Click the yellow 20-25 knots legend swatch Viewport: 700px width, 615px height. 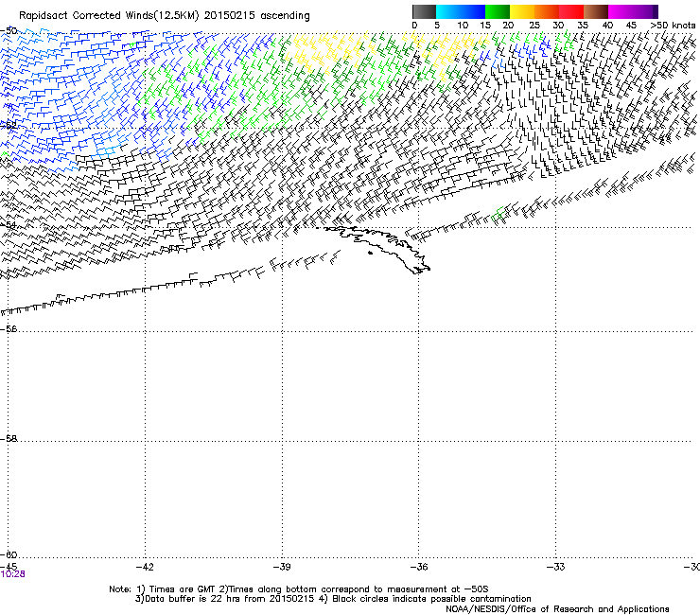(522, 11)
